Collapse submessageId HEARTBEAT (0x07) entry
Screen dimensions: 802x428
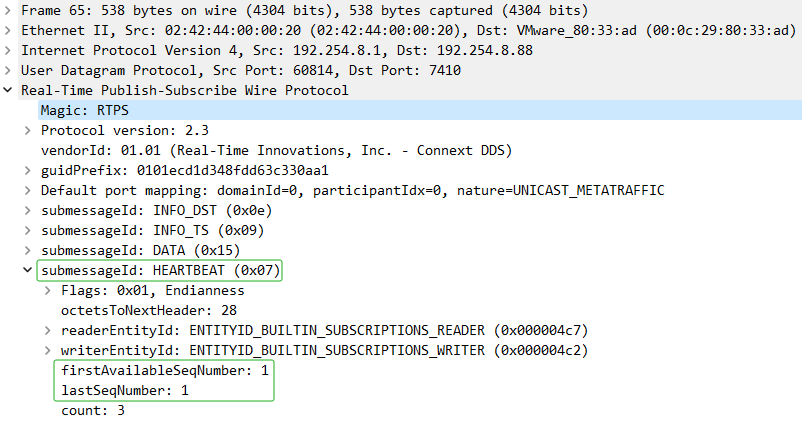coord(28,270)
